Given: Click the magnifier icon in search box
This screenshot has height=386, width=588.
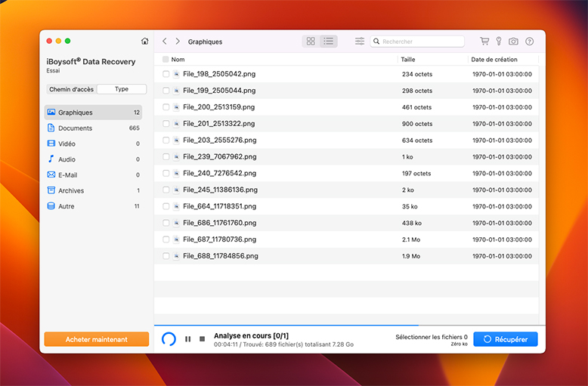Looking at the screenshot, I should 376,42.
